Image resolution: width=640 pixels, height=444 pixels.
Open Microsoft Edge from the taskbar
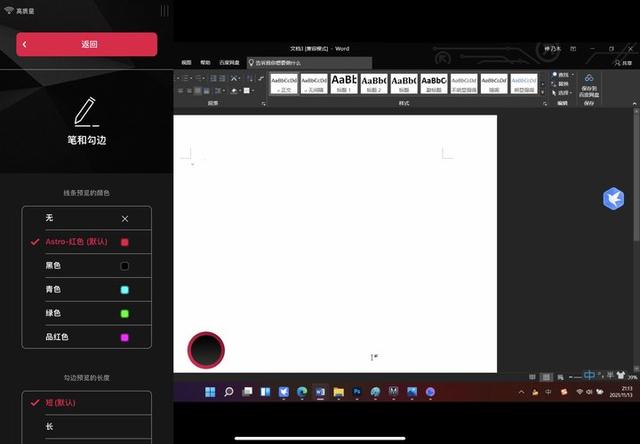point(301,392)
